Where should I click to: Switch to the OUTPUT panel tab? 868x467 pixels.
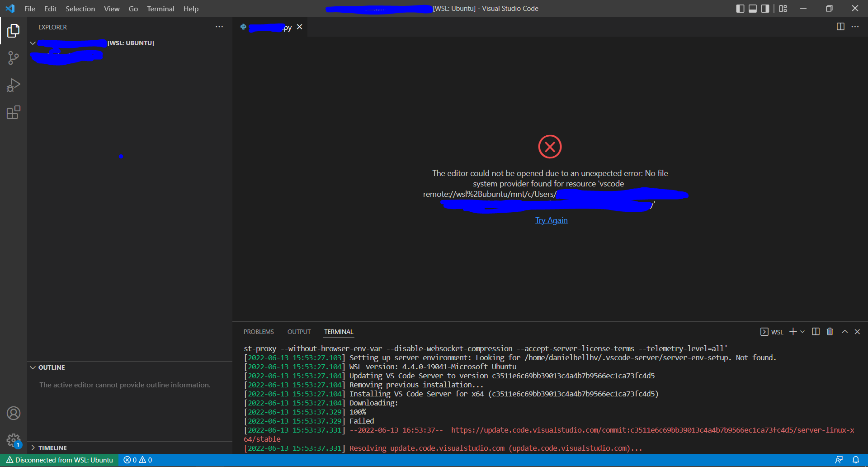click(299, 332)
